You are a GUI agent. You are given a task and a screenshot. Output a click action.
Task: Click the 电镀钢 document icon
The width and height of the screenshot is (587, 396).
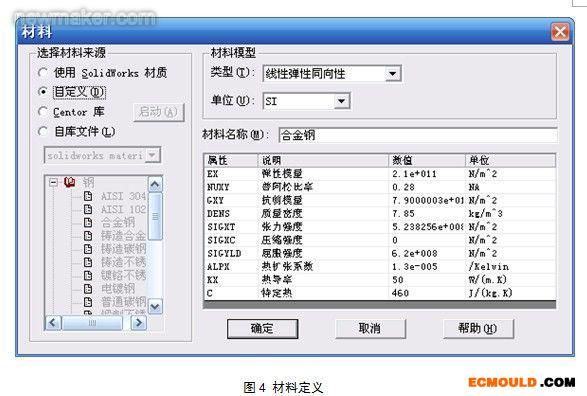point(88,289)
